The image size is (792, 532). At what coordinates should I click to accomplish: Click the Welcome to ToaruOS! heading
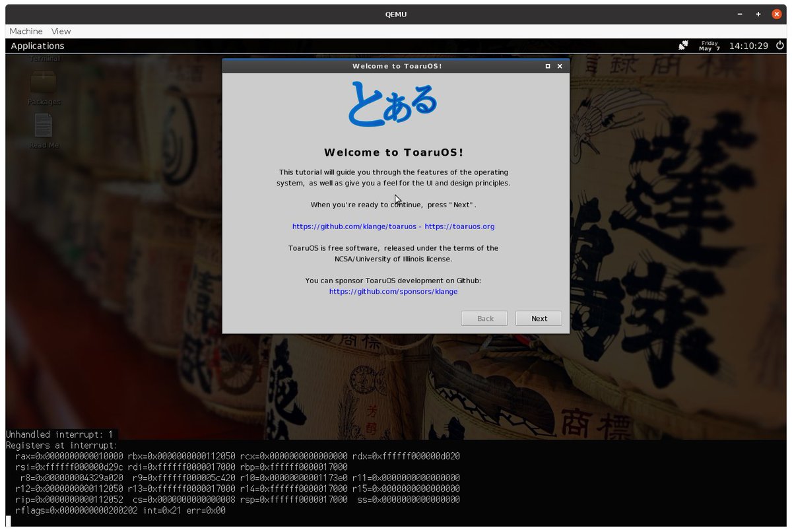click(393, 152)
